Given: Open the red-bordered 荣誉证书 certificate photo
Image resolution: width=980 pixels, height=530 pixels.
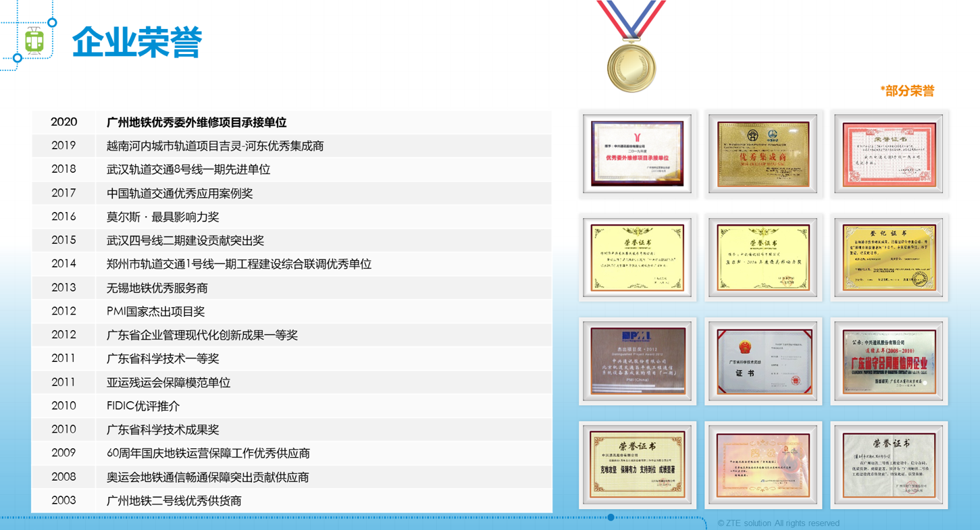Looking at the screenshot, I should [x=889, y=154].
